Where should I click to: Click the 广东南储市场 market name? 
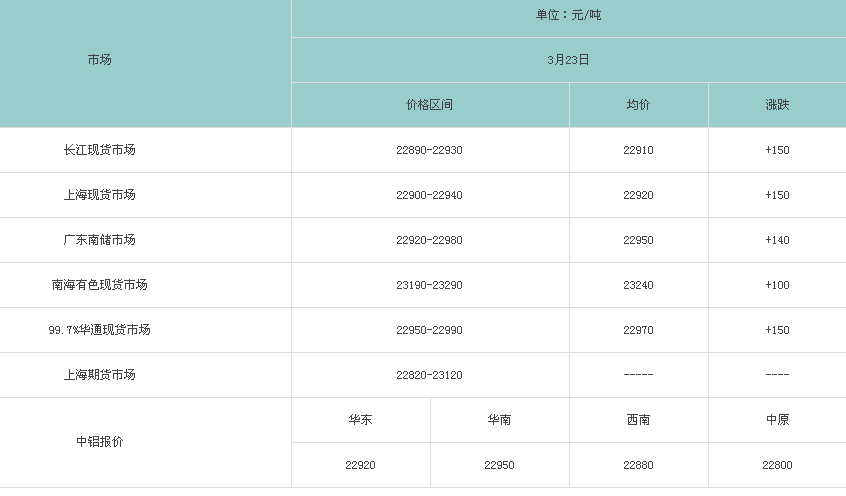100,240
